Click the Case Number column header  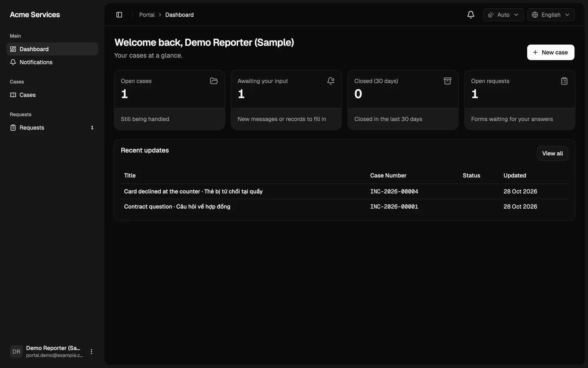coord(388,176)
